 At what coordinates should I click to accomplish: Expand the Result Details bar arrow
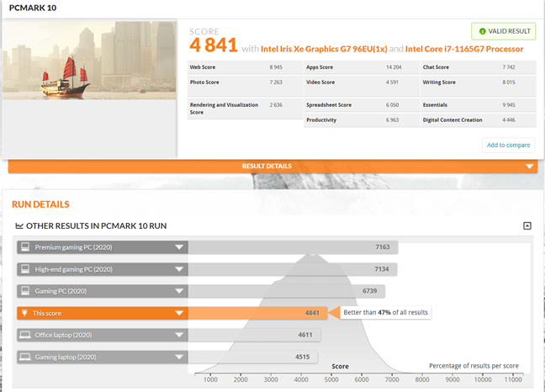pyautogui.click(x=529, y=167)
